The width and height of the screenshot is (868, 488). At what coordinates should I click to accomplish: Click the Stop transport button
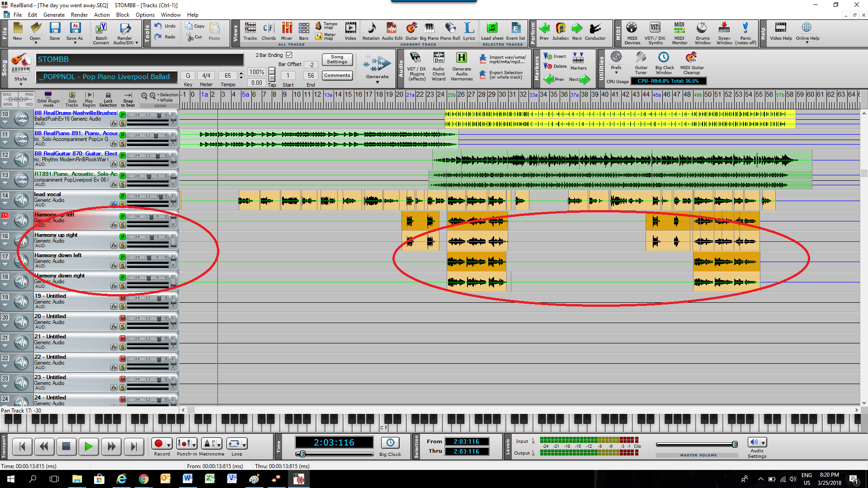(66, 446)
